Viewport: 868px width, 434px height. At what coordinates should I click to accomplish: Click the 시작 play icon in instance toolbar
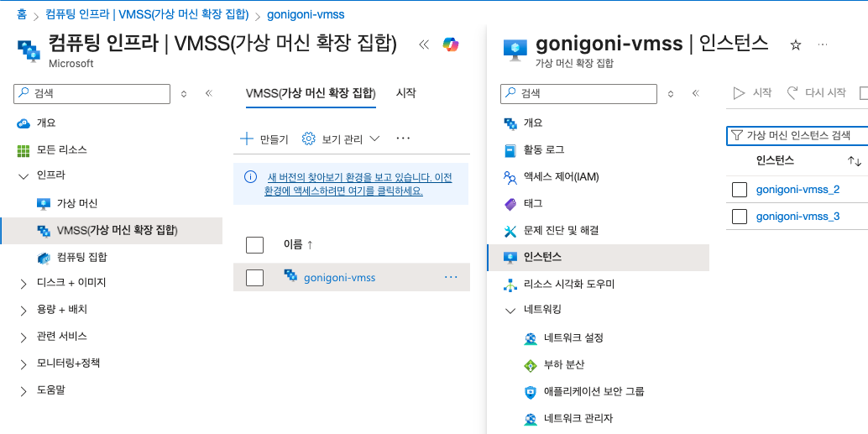pos(739,93)
